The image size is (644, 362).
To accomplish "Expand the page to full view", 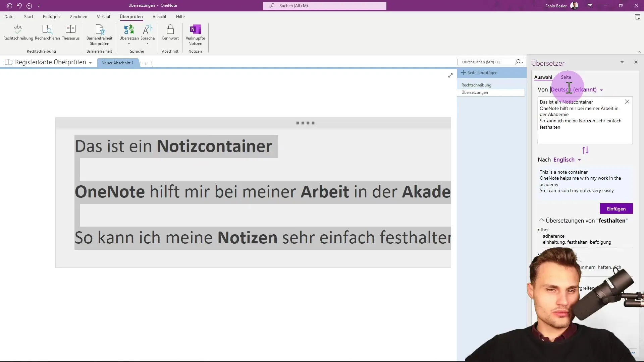I will [x=450, y=76].
